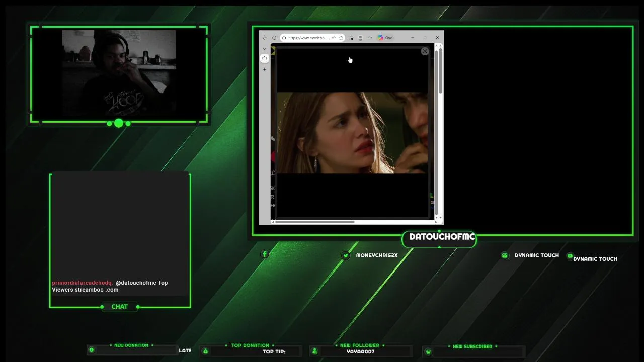Click the Facebook icon in overlay
This screenshot has width=644, height=362.
pyautogui.click(x=265, y=254)
